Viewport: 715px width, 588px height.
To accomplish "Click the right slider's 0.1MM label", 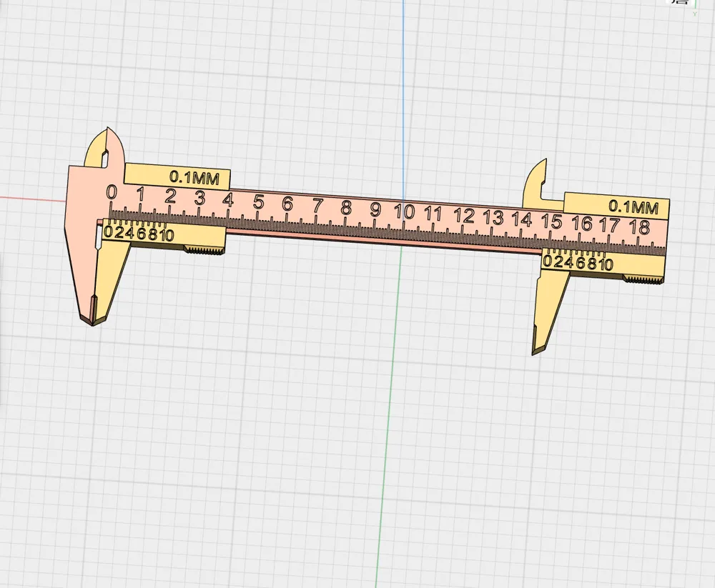I will (x=635, y=208).
